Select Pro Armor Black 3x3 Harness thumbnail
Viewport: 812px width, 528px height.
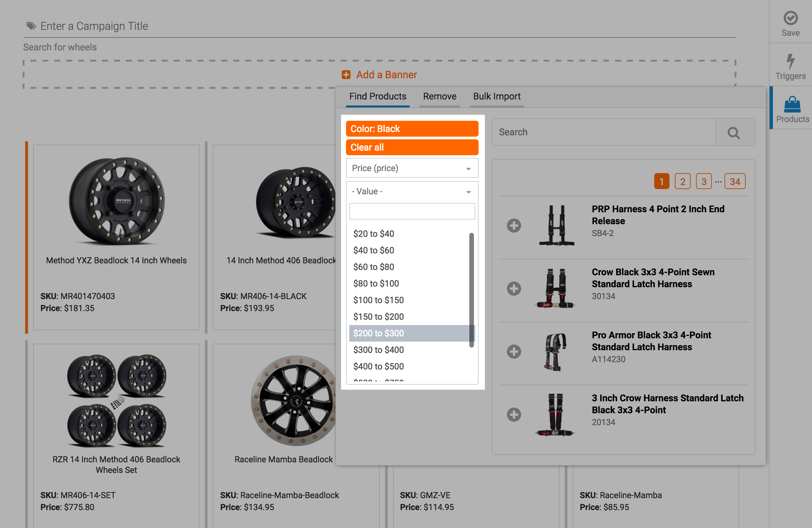point(556,352)
